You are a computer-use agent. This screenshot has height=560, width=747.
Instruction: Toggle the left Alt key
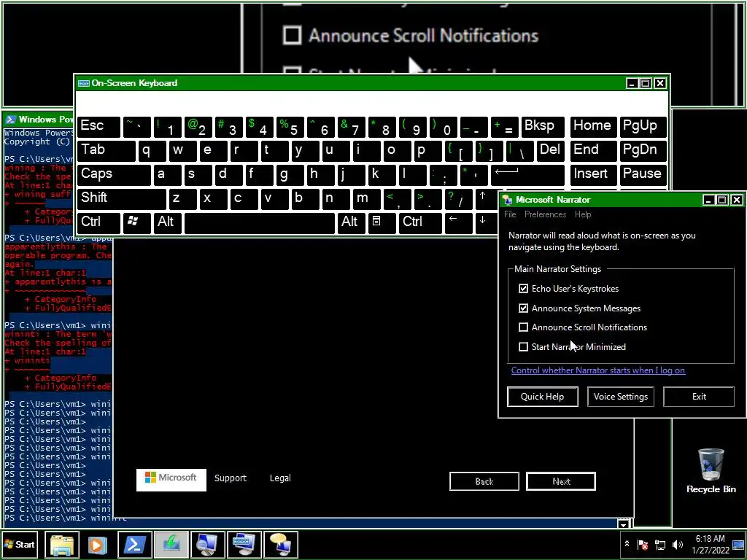167,222
